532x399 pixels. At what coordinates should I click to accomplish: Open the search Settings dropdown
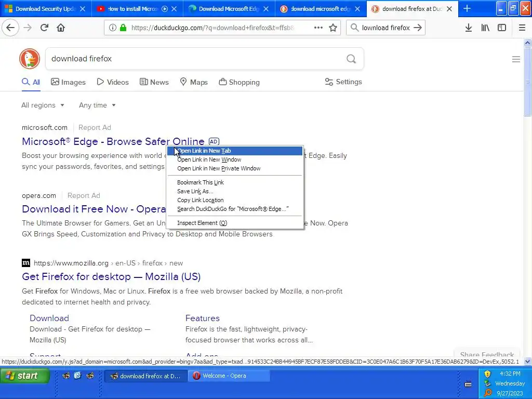[x=343, y=82]
